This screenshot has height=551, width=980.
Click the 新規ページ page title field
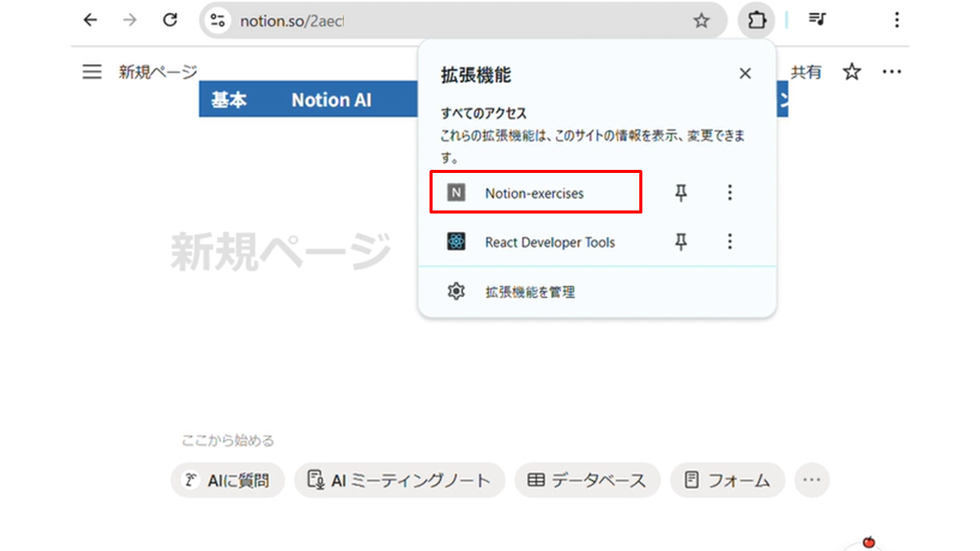coord(280,252)
